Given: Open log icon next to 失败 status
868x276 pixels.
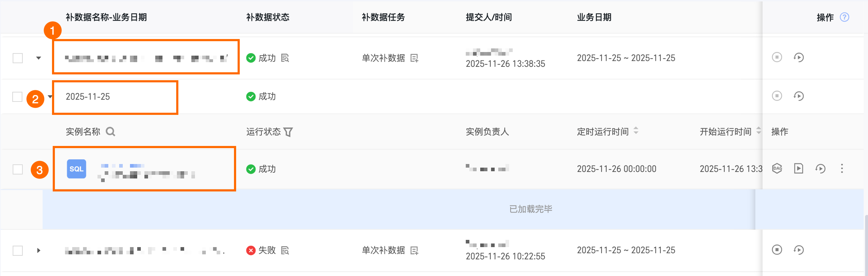Looking at the screenshot, I should (285, 250).
